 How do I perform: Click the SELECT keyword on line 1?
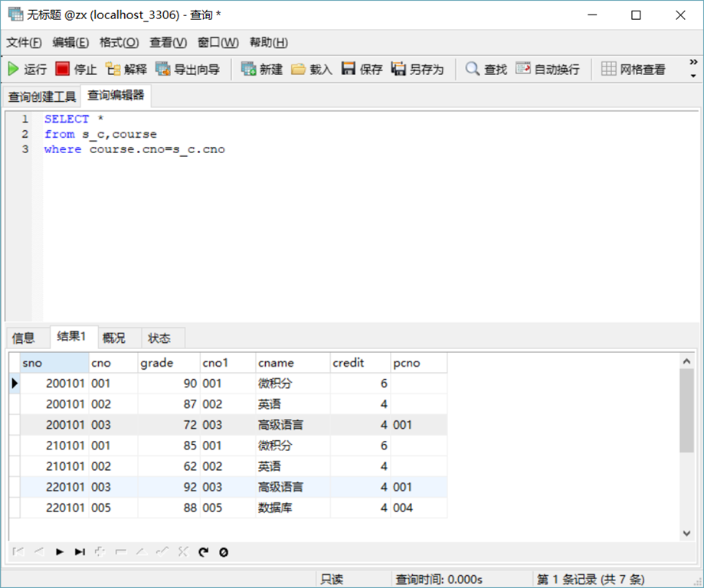click(x=67, y=119)
